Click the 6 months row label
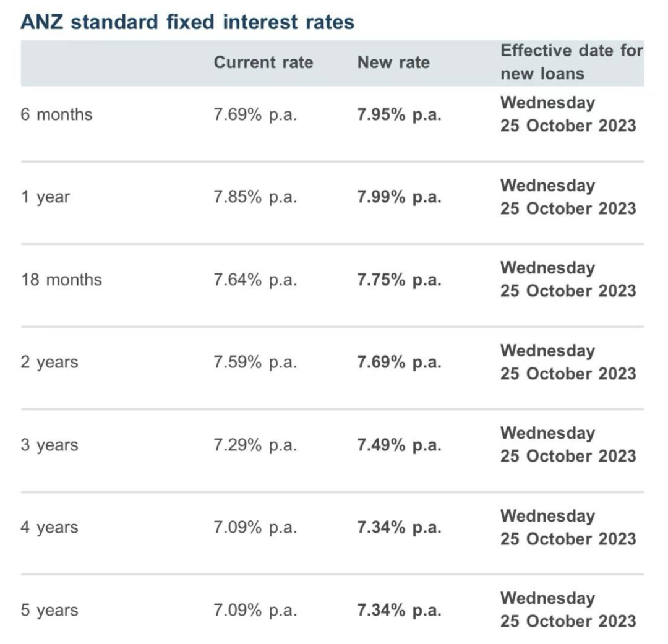Viewport: 668px width, 644px height. point(56,114)
